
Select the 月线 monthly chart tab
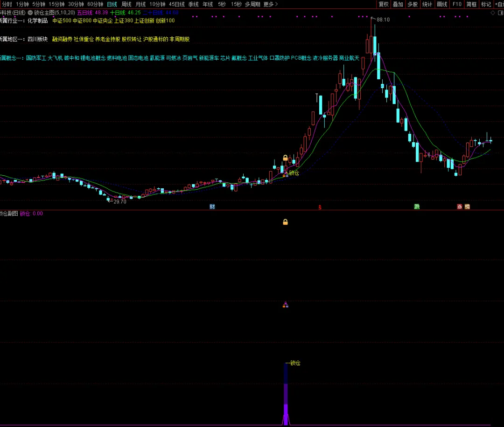(x=140, y=4)
